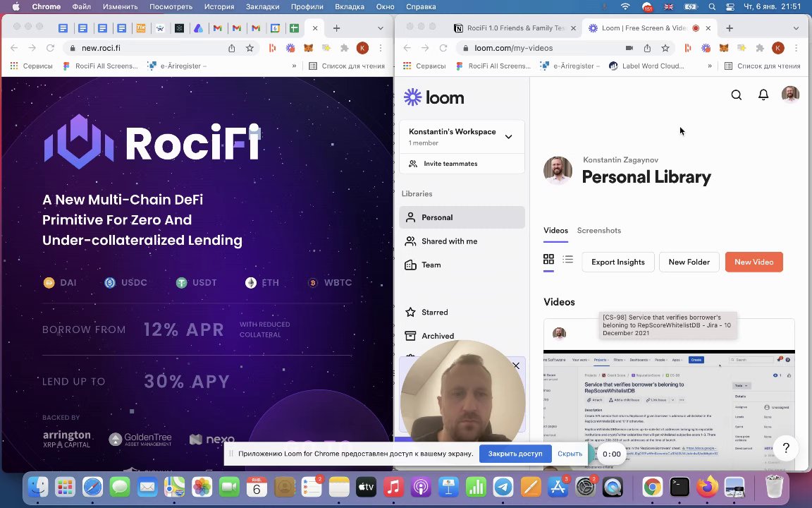This screenshot has height=508, width=812.
Task: Click the Loom webcam bubble
Action: 462,392
